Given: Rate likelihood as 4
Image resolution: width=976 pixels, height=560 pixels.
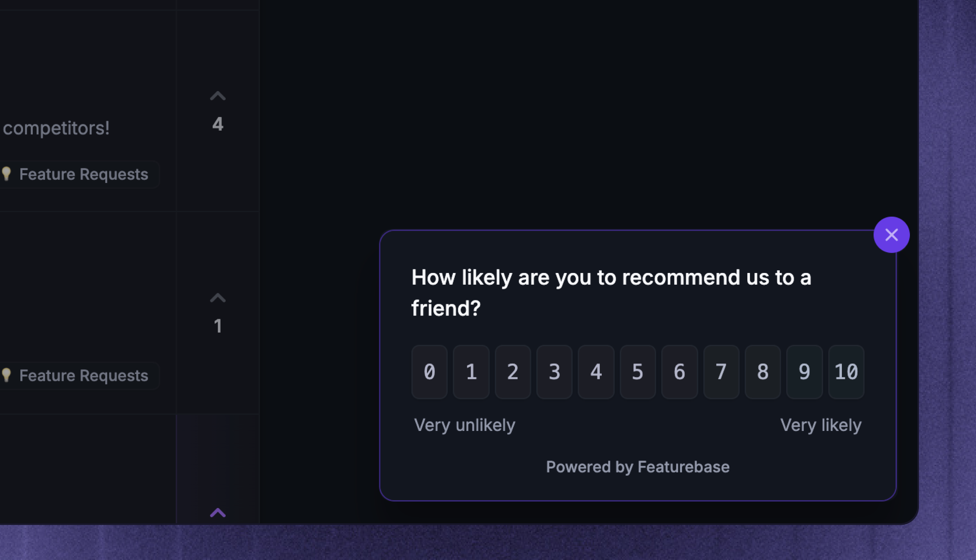Looking at the screenshot, I should (596, 372).
